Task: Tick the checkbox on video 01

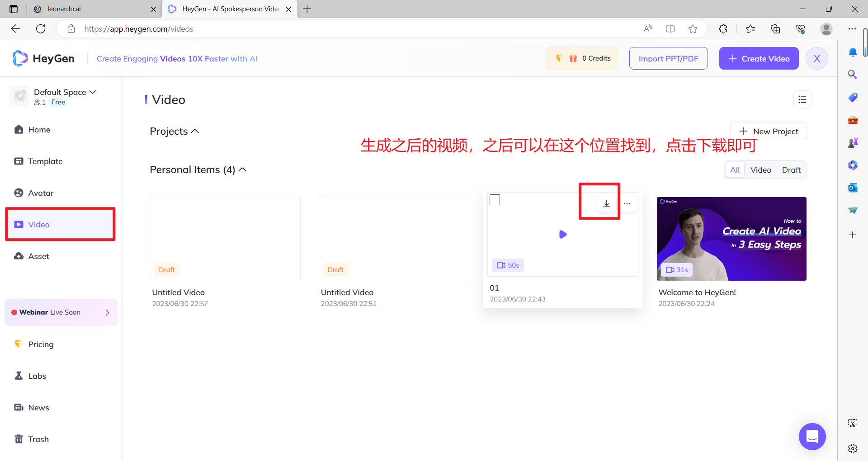Action: (x=495, y=199)
